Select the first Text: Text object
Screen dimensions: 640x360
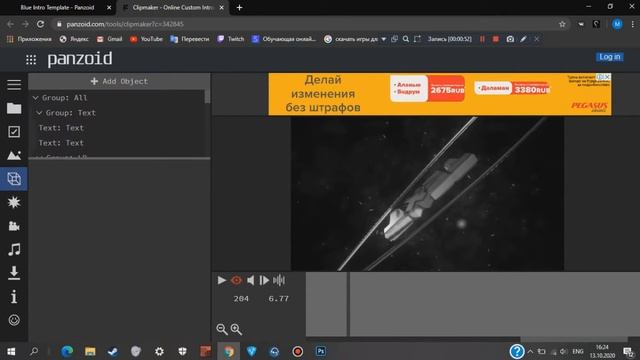click(61, 128)
